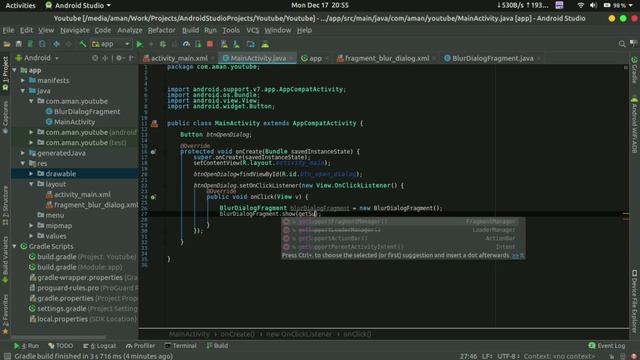Expand the manifests folder

23,80
